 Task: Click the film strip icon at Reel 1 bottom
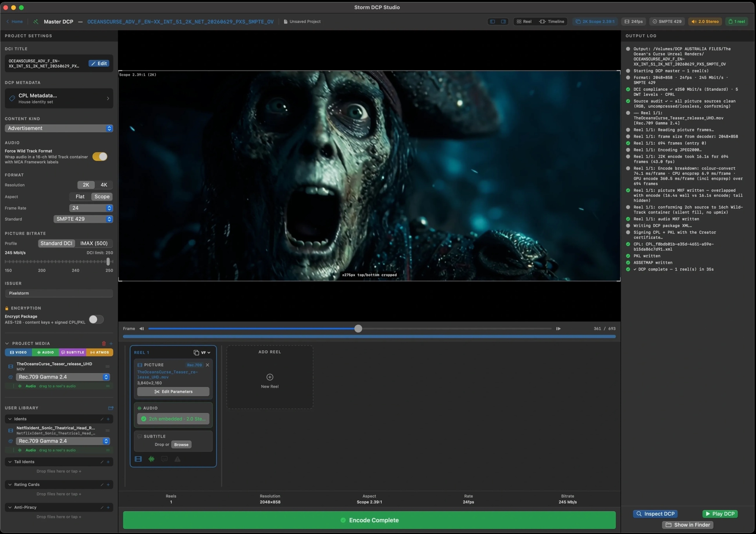tap(138, 459)
